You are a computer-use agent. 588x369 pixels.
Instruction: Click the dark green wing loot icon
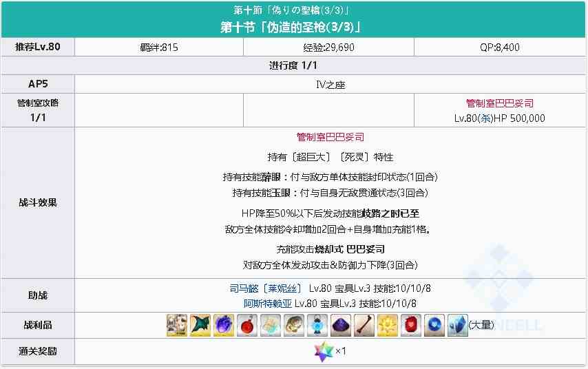click(200, 325)
